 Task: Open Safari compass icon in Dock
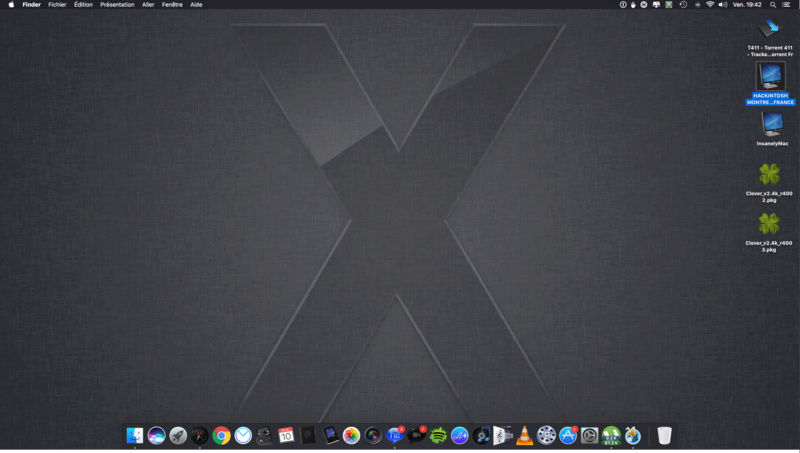click(199, 435)
